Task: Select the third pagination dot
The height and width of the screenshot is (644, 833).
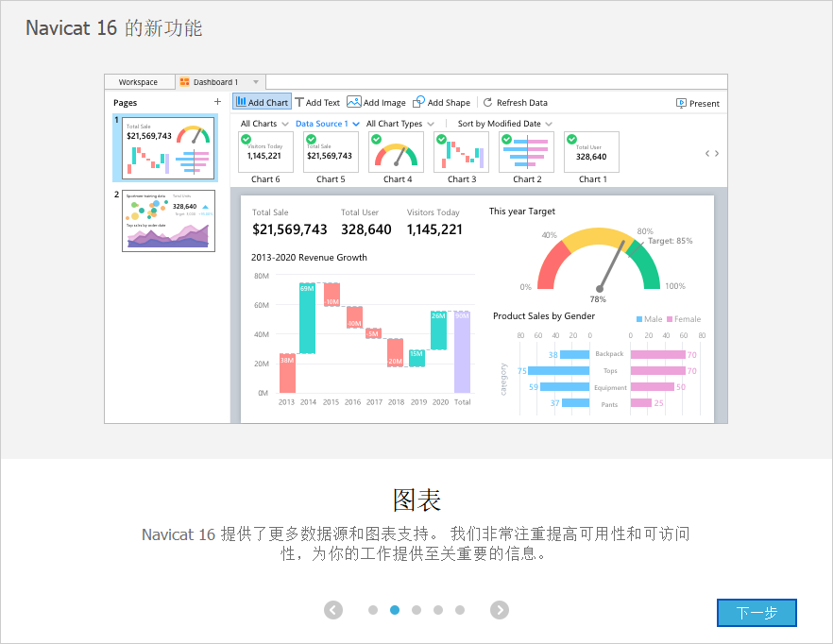Action: point(416,610)
